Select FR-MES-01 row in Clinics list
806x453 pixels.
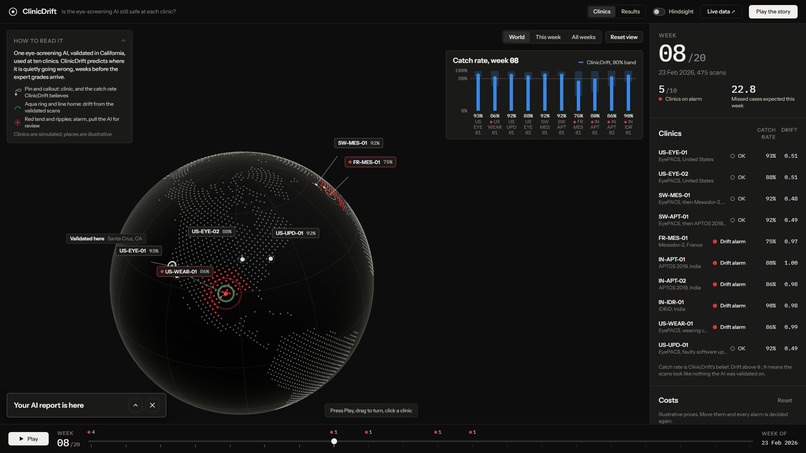[x=727, y=241]
